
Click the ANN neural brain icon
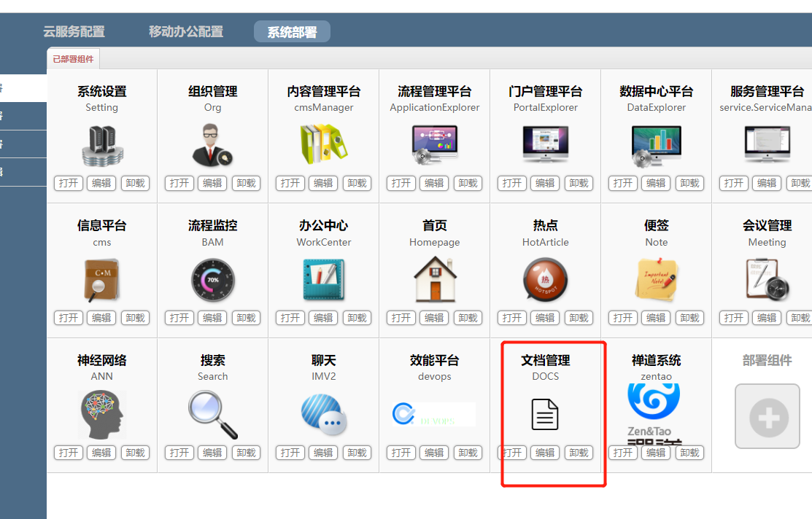[x=102, y=415]
